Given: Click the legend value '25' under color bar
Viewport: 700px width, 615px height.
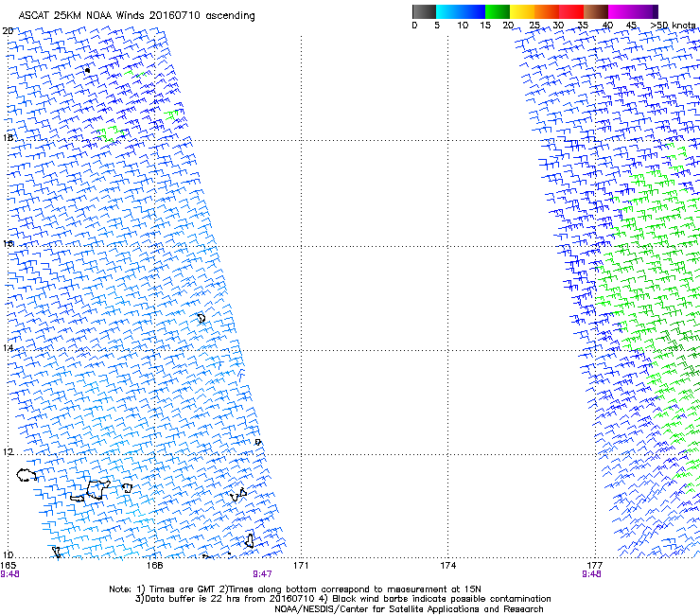Looking at the screenshot, I should [x=534, y=26].
